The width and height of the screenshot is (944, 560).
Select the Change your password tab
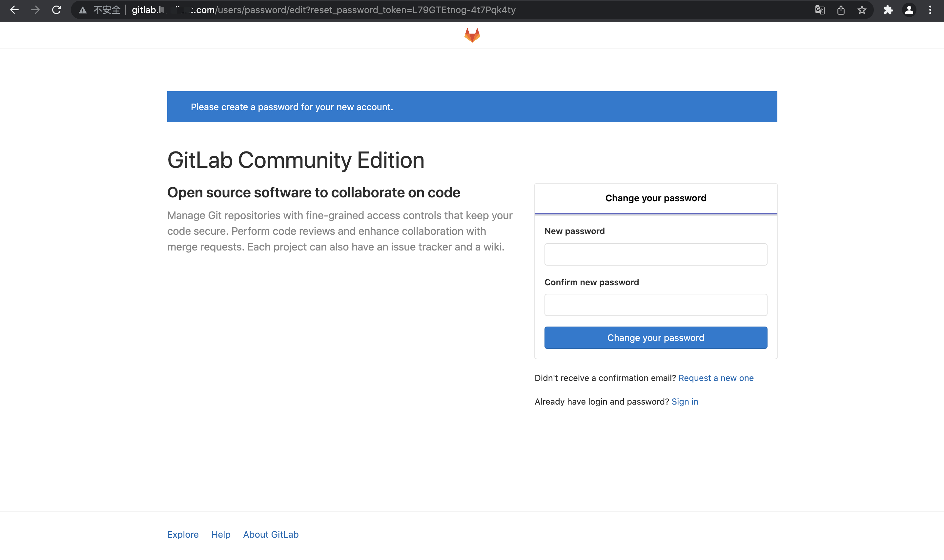655,198
